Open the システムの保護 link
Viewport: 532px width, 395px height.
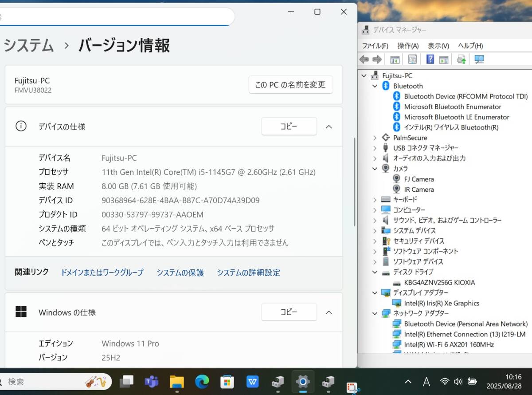click(180, 273)
